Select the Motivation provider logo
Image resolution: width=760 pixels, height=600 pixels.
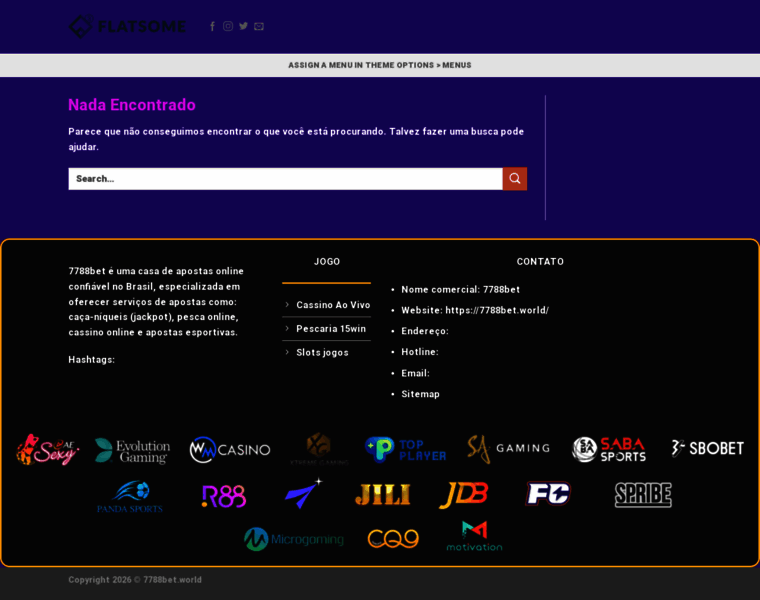point(475,536)
